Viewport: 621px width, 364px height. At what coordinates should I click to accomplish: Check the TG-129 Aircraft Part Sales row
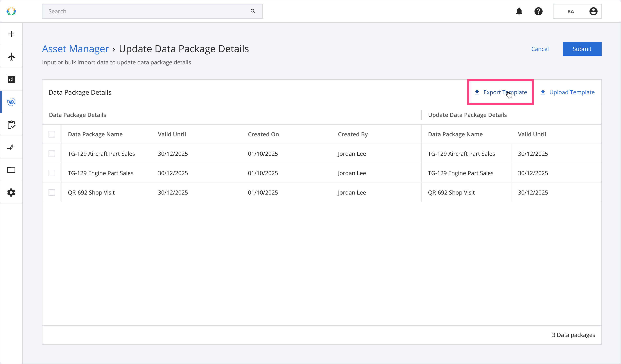[x=52, y=154]
